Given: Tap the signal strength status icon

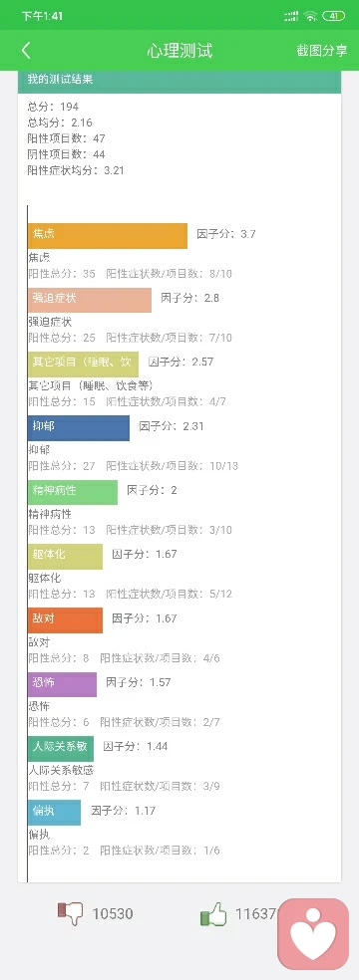Looking at the screenshot, I should (291, 16).
